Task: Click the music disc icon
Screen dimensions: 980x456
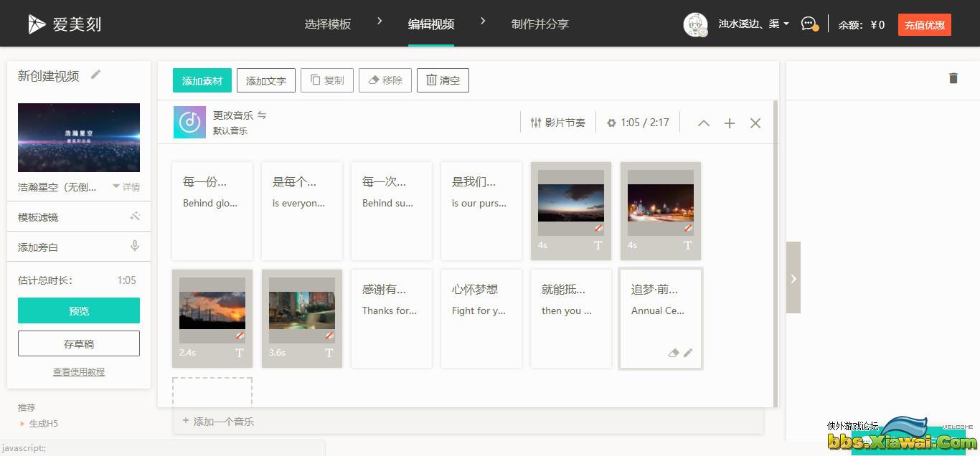Action: tap(189, 122)
